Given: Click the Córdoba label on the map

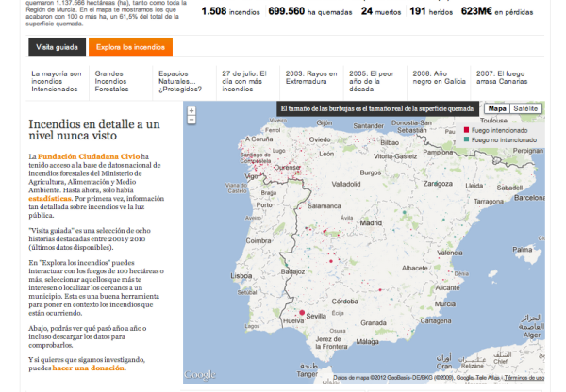Looking at the screenshot, I should click(344, 302).
